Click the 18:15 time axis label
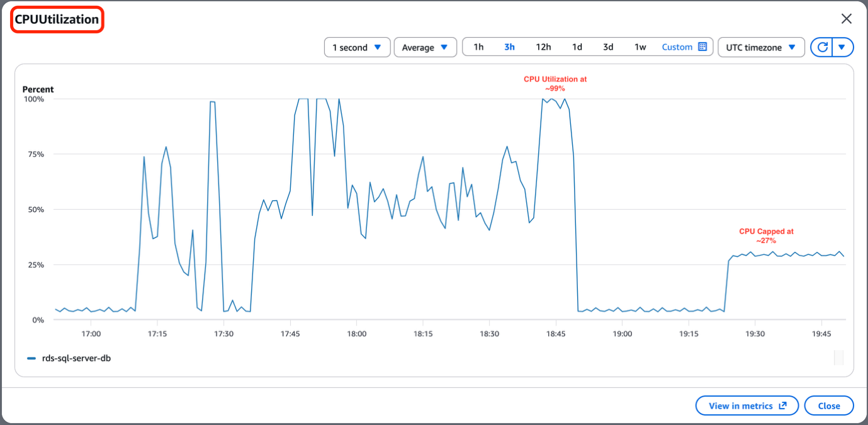 423,334
